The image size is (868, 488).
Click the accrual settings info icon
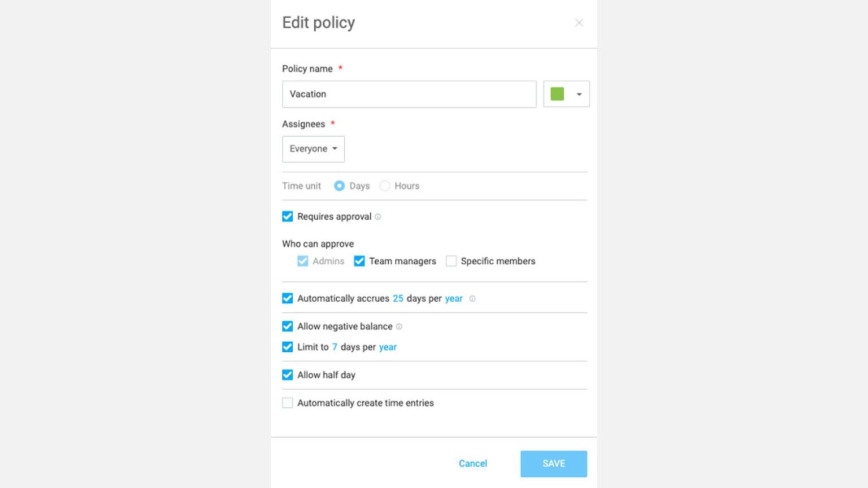click(x=472, y=299)
